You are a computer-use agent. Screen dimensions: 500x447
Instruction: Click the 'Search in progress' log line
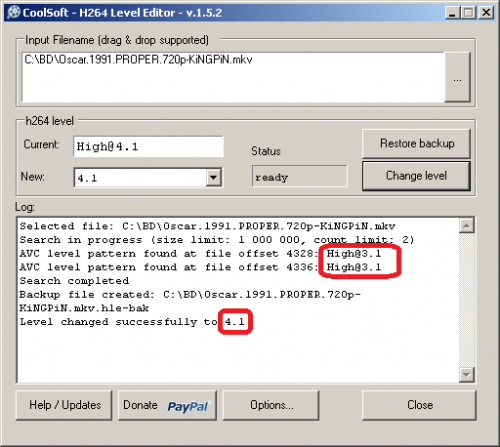[217, 240]
